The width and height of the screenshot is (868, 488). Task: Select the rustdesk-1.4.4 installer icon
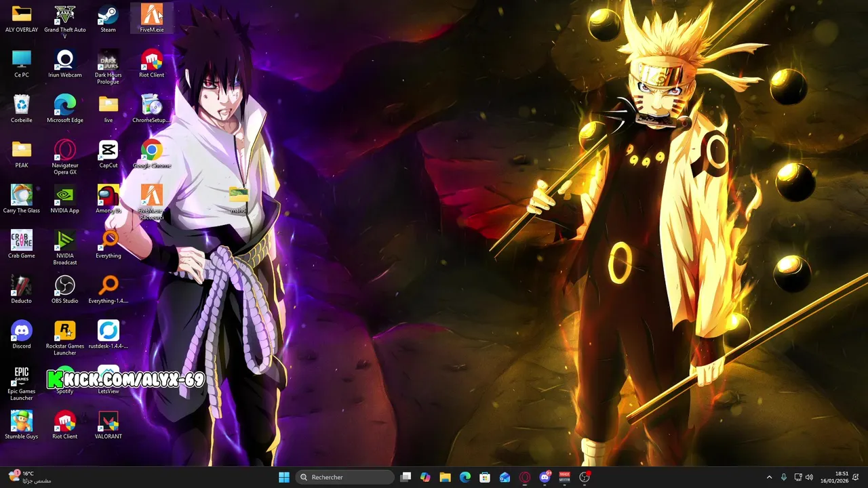click(x=108, y=335)
